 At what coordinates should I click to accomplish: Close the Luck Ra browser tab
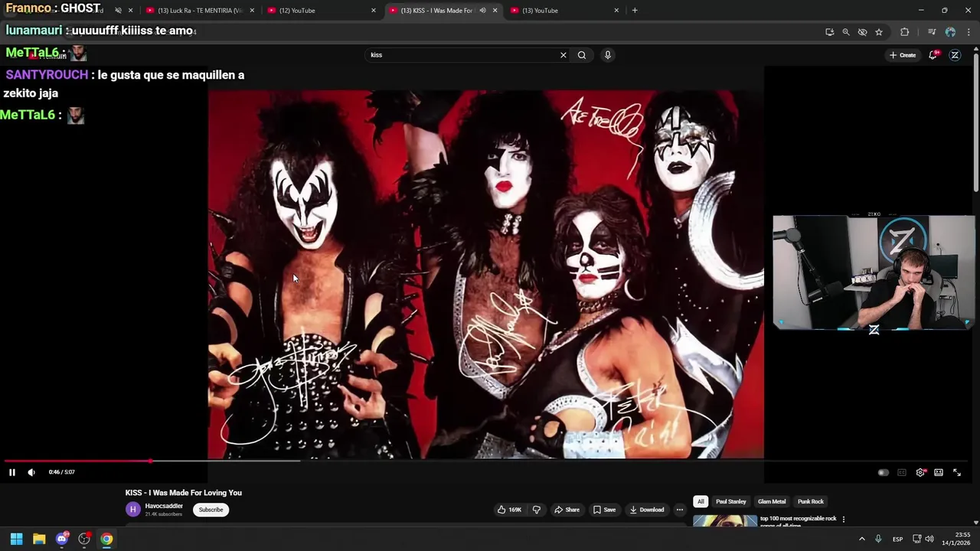tap(252, 11)
